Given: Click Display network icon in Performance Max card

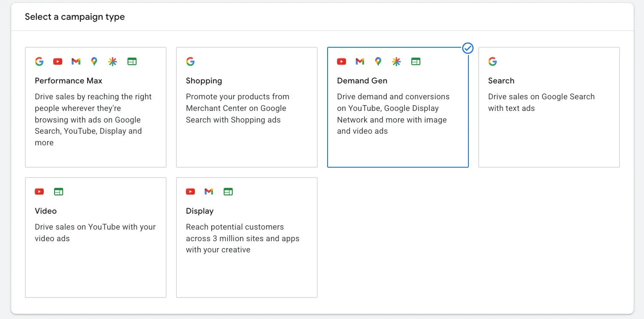Looking at the screenshot, I should [x=132, y=61].
